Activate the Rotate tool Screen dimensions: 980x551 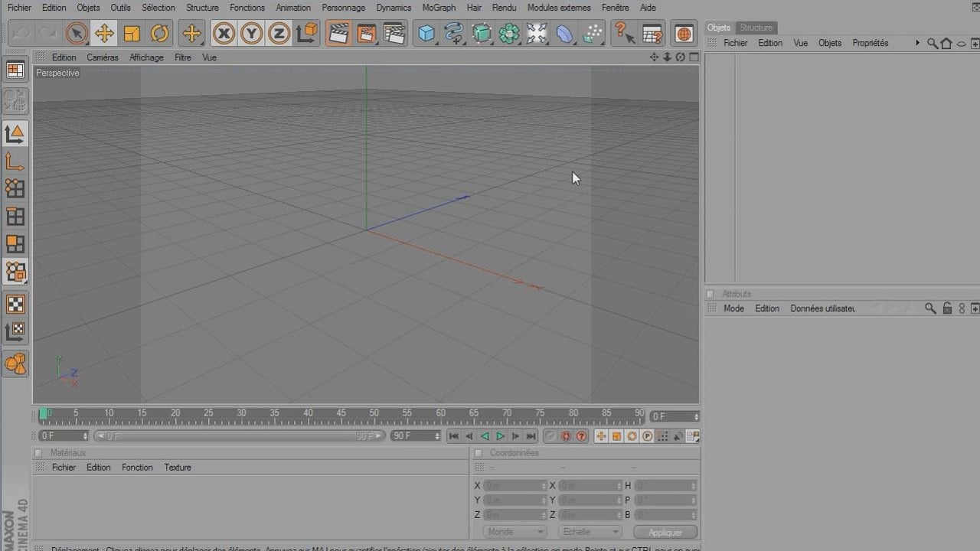(159, 34)
